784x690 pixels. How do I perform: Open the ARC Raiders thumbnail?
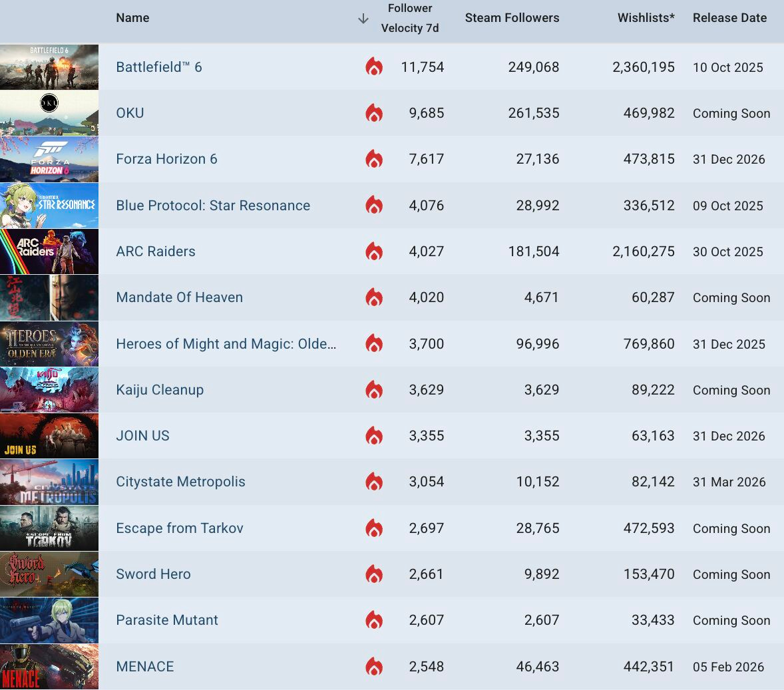click(49, 252)
